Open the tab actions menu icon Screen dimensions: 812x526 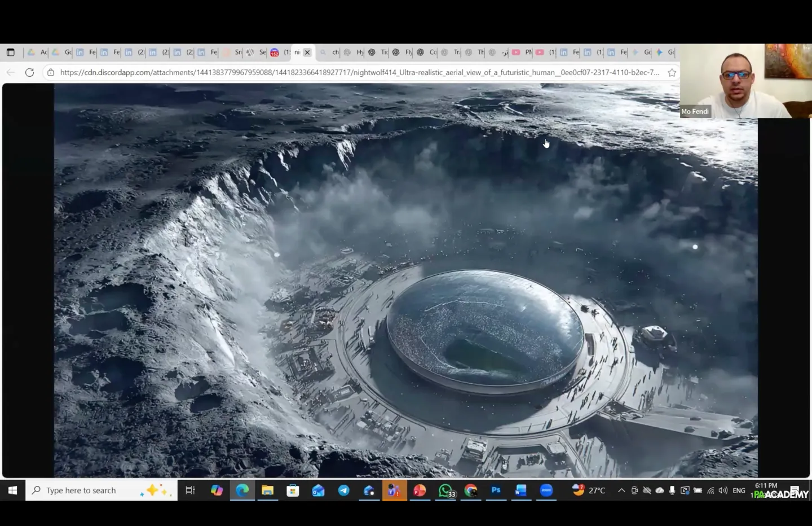[11, 52]
